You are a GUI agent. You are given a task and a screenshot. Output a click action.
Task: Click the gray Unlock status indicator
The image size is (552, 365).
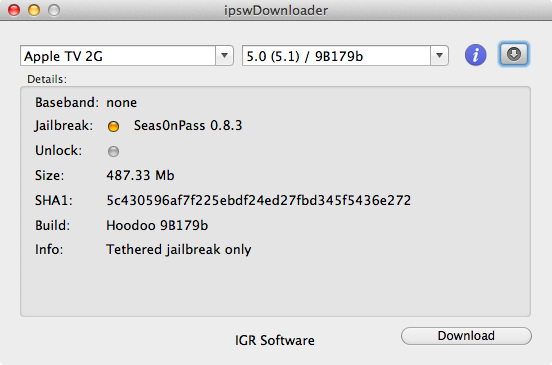pyautogui.click(x=113, y=151)
